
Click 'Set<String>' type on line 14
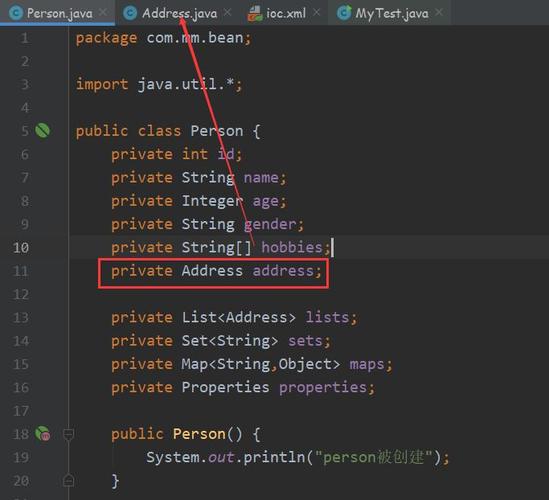click(x=230, y=341)
